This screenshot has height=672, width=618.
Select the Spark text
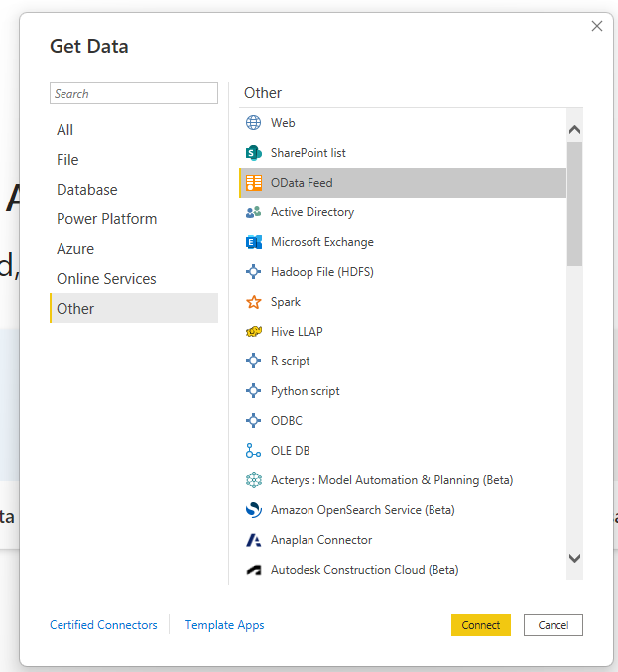tap(286, 302)
